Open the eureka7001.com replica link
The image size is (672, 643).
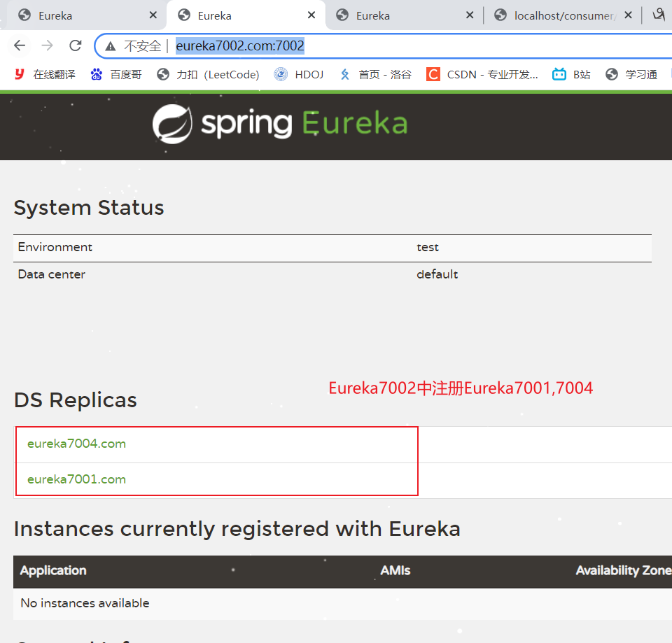[x=76, y=479]
